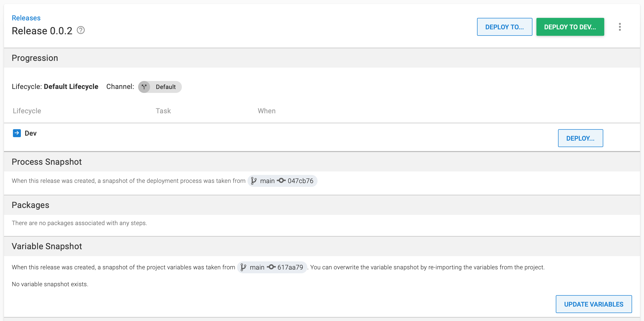
Task: Click the branch icon in the Default channel chip
Action: click(144, 87)
